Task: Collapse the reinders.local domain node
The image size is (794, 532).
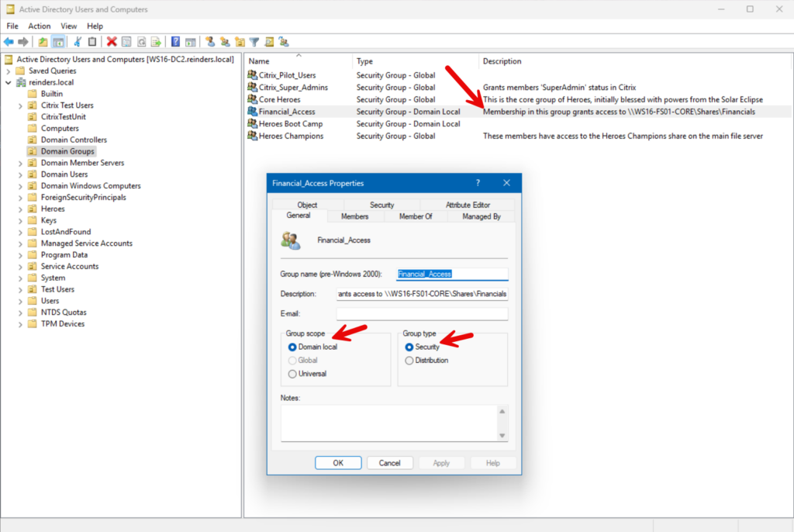Action: 8,82
